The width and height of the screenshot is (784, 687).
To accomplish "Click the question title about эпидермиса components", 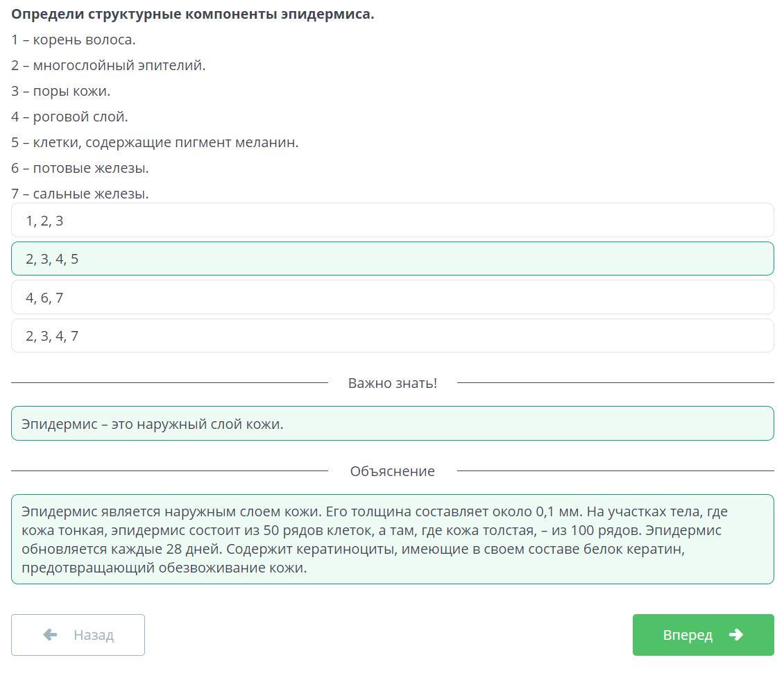I will coord(193,15).
